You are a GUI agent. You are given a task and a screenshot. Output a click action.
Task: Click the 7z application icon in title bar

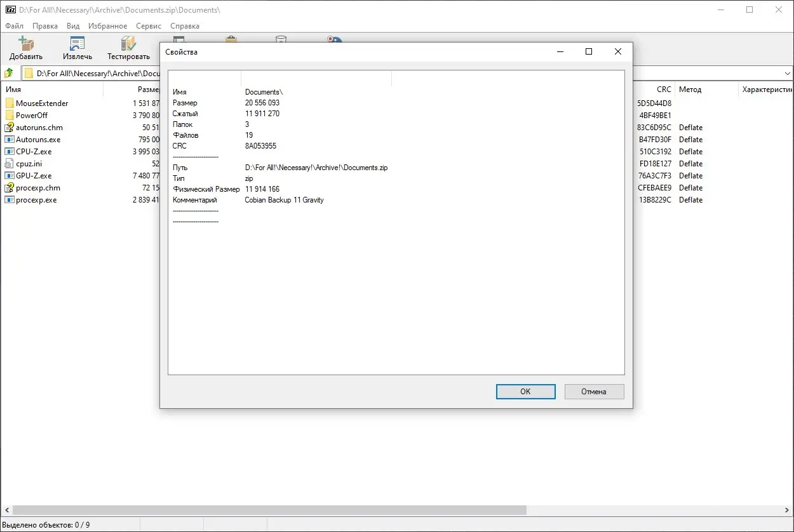tap(10, 10)
